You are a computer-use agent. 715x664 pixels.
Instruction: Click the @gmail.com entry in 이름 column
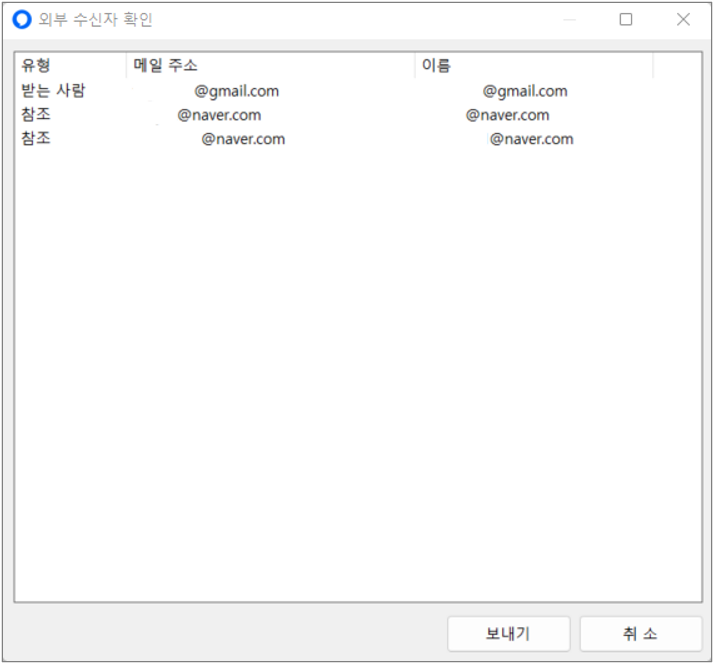point(525,91)
